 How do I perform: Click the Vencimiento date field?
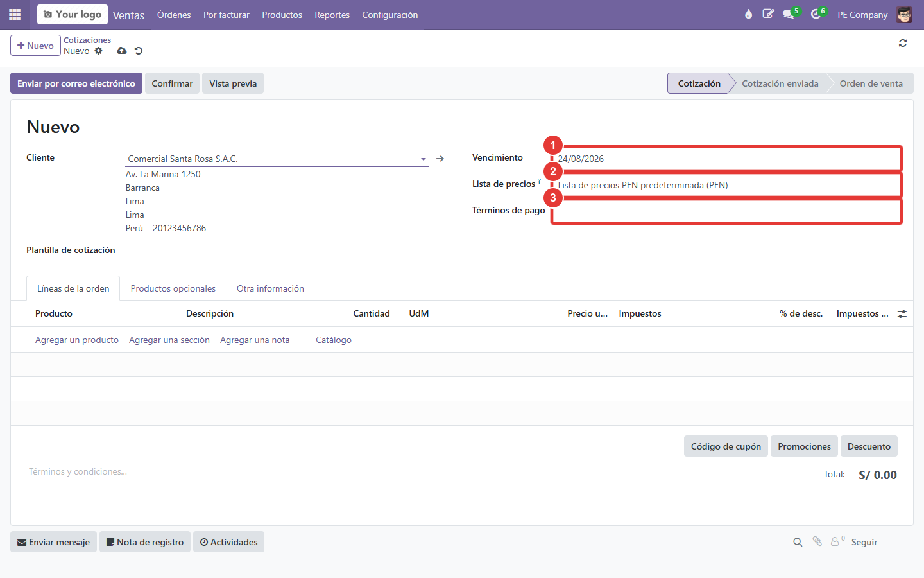(x=726, y=159)
